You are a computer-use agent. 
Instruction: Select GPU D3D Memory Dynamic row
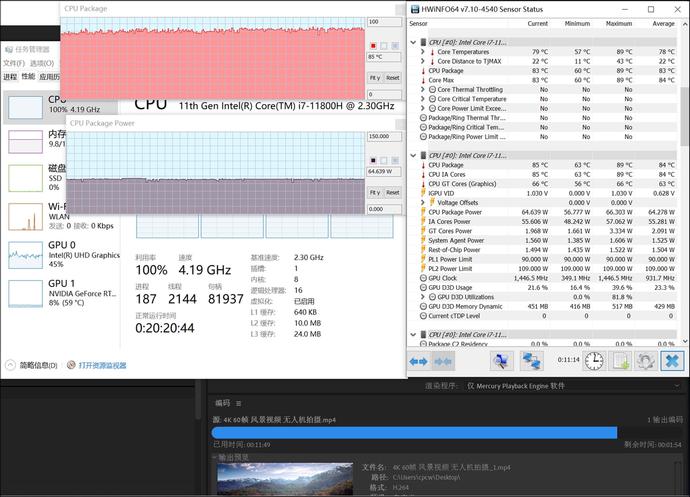(547, 306)
